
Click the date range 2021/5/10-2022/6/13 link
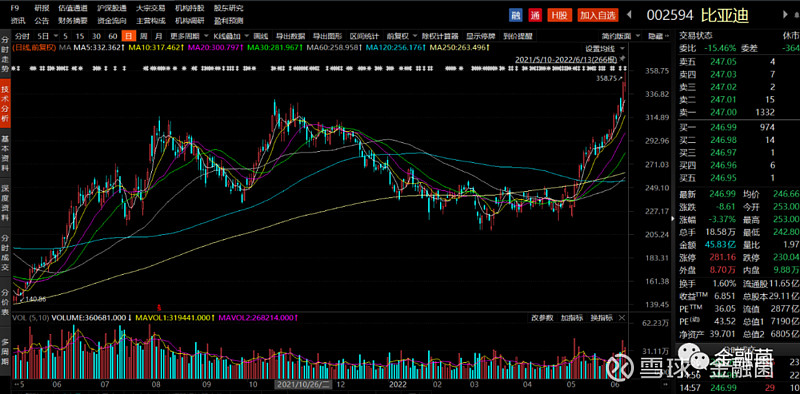click(x=565, y=59)
